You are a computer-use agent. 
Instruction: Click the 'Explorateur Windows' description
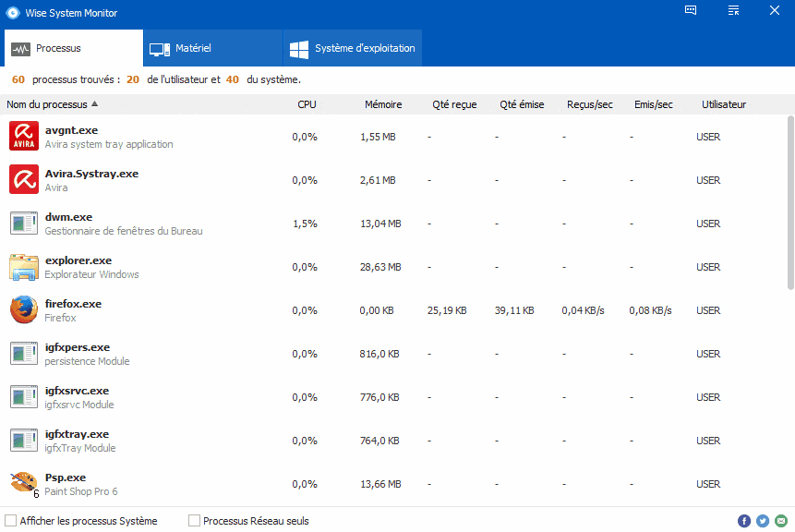[91, 274]
